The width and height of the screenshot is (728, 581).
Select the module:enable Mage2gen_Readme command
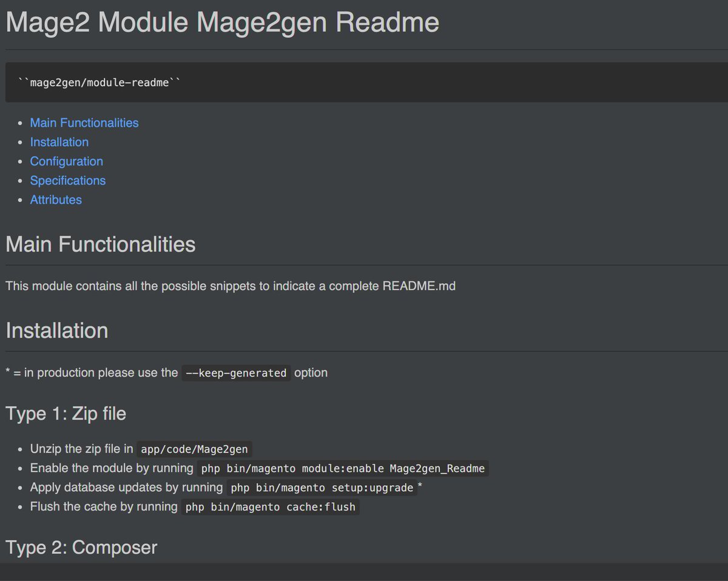click(x=343, y=469)
